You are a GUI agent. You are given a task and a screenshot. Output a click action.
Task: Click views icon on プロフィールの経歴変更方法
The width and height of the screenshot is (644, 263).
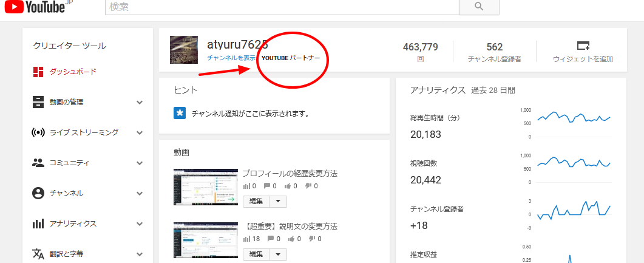246,186
